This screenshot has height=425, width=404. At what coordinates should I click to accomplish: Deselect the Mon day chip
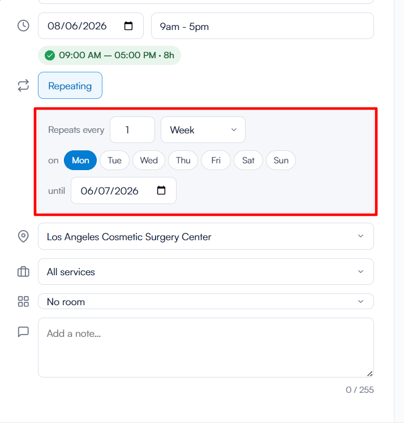[x=80, y=160]
